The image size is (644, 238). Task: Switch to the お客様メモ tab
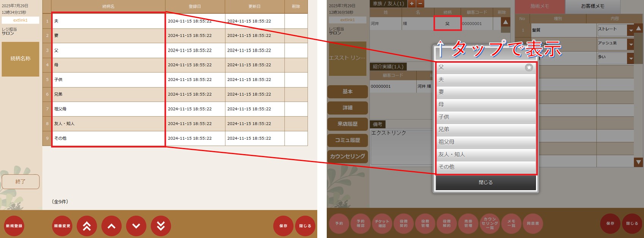(593, 6)
